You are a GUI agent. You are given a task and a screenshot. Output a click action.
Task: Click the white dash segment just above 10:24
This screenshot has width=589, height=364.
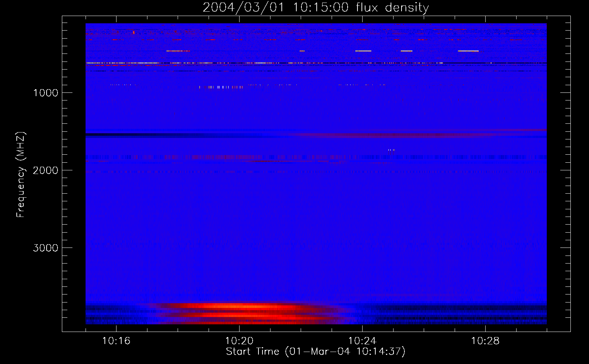(x=363, y=51)
